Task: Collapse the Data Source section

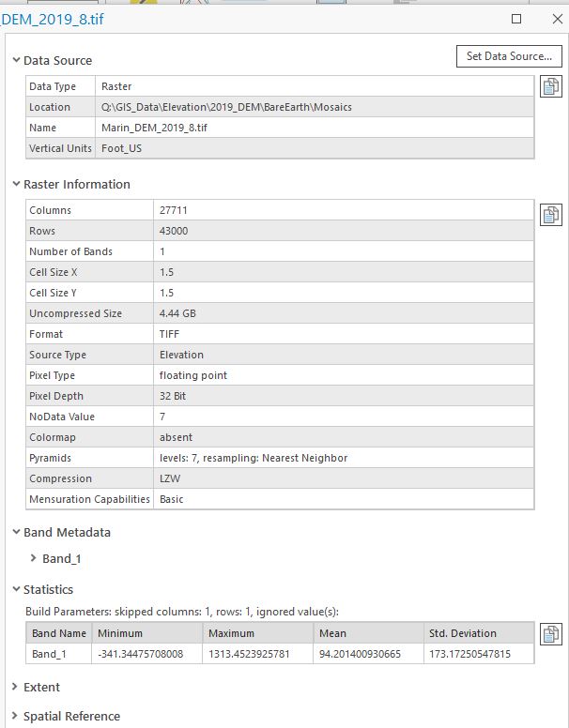Action: (x=16, y=61)
